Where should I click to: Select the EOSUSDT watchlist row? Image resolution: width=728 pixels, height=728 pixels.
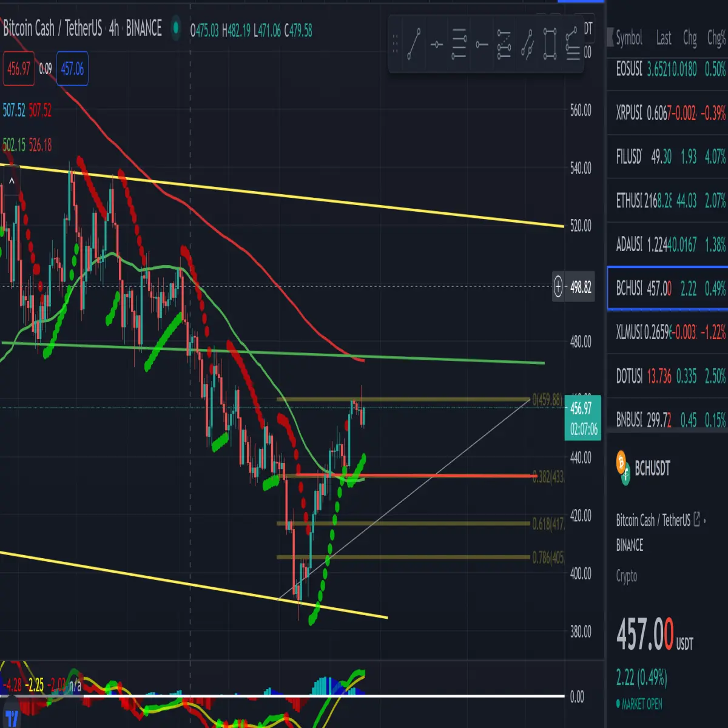tap(667, 69)
